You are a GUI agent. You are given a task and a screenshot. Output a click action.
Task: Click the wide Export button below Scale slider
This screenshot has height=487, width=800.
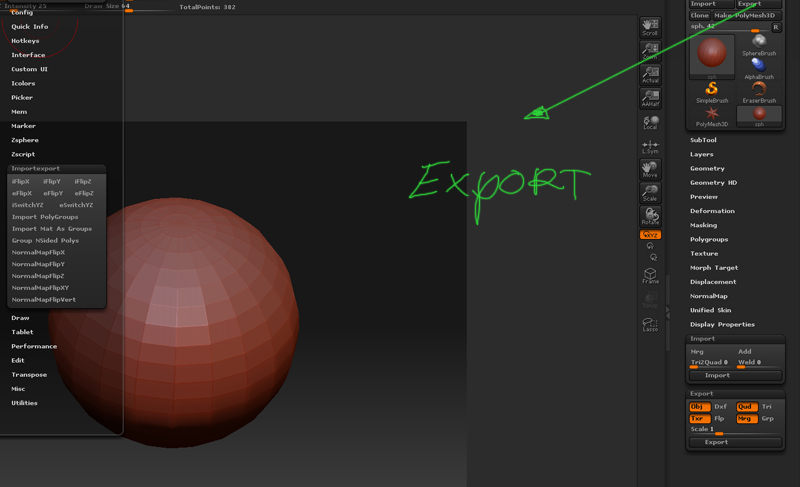735,442
